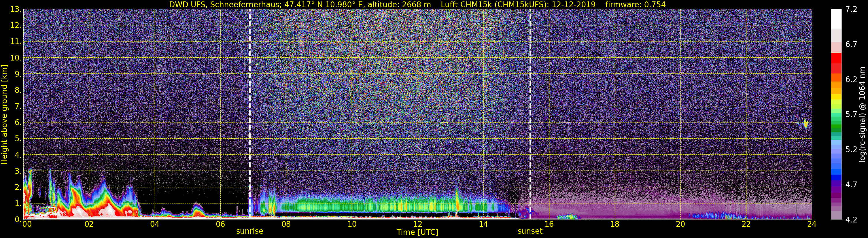Click the time tick label '24'
Image resolution: width=868 pixels, height=238 pixels.
pyautogui.click(x=812, y=224)
